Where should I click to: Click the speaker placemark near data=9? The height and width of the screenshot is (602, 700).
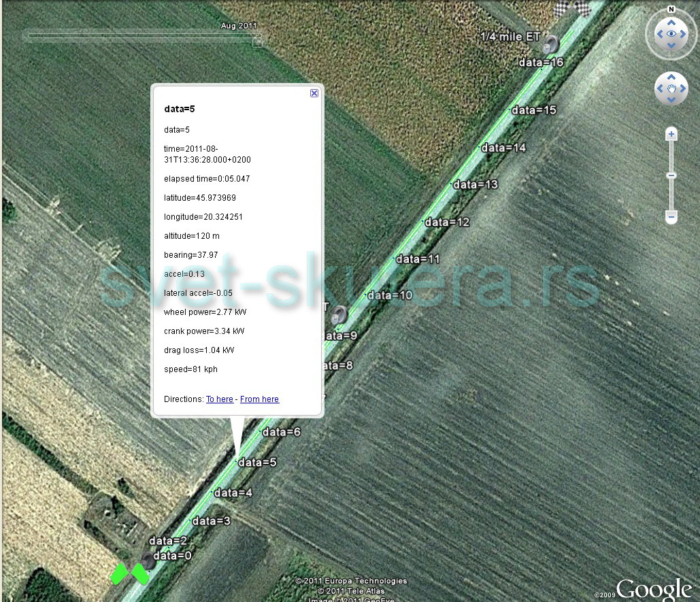pos(339,315)
